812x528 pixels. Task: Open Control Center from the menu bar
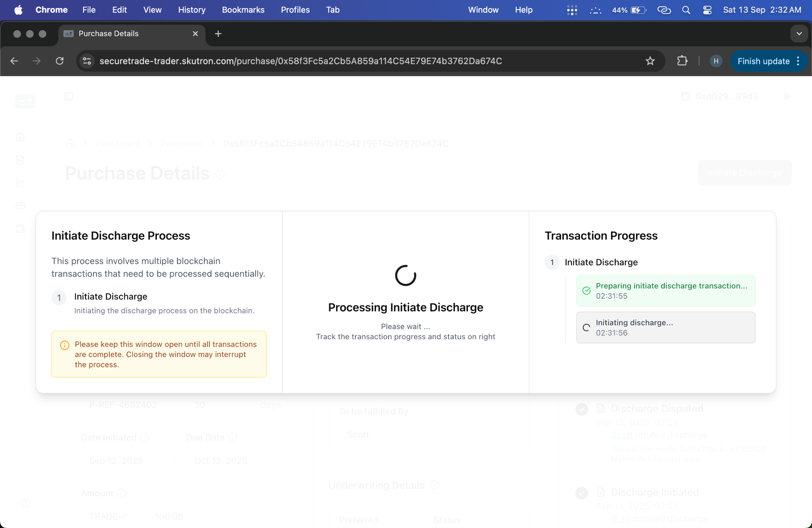(x=707, y=10)
